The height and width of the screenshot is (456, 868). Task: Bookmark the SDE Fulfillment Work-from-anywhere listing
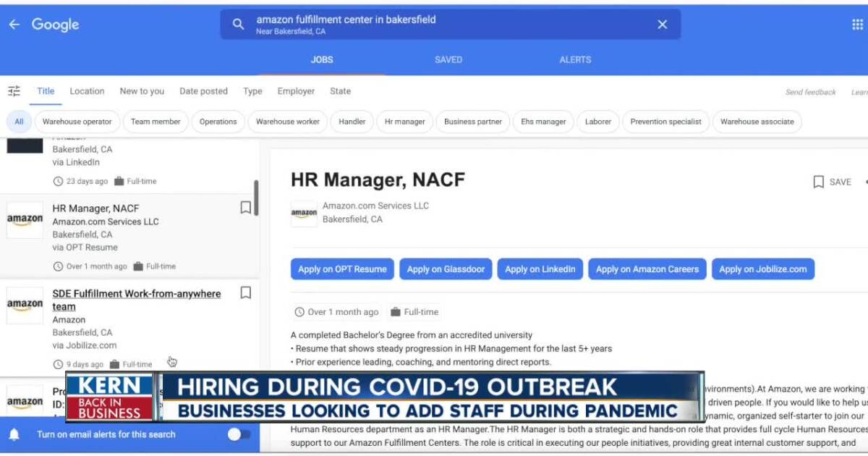point(246,292)
